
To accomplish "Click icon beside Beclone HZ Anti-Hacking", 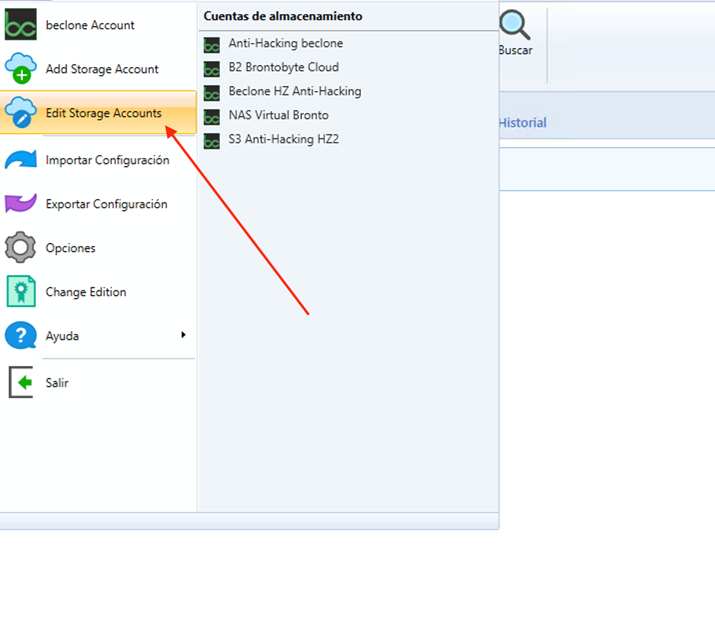I will click(x=212, y=93).
